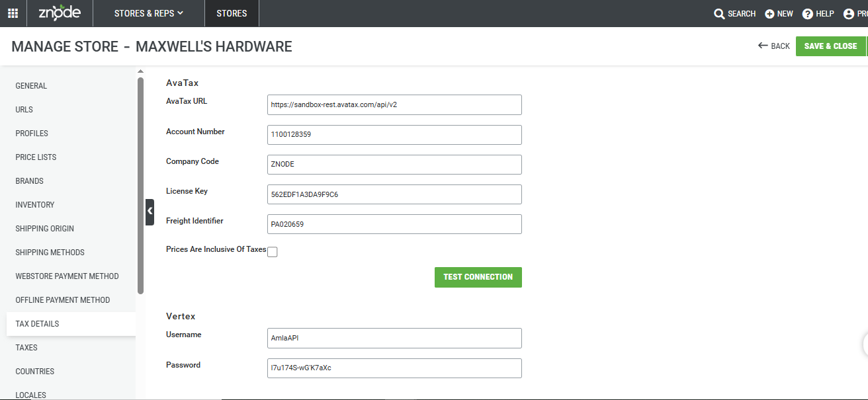Click the Account Number input field

tap(394, 134)
